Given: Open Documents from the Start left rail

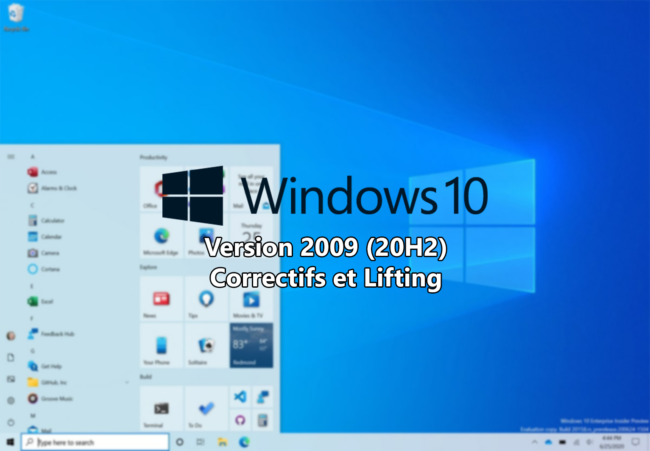Looking at the screenshot, I should (11, 357).
